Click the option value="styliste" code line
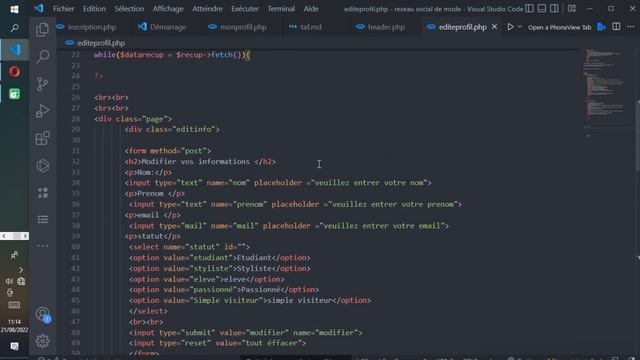The image size is (640, 360). [220, 269]
